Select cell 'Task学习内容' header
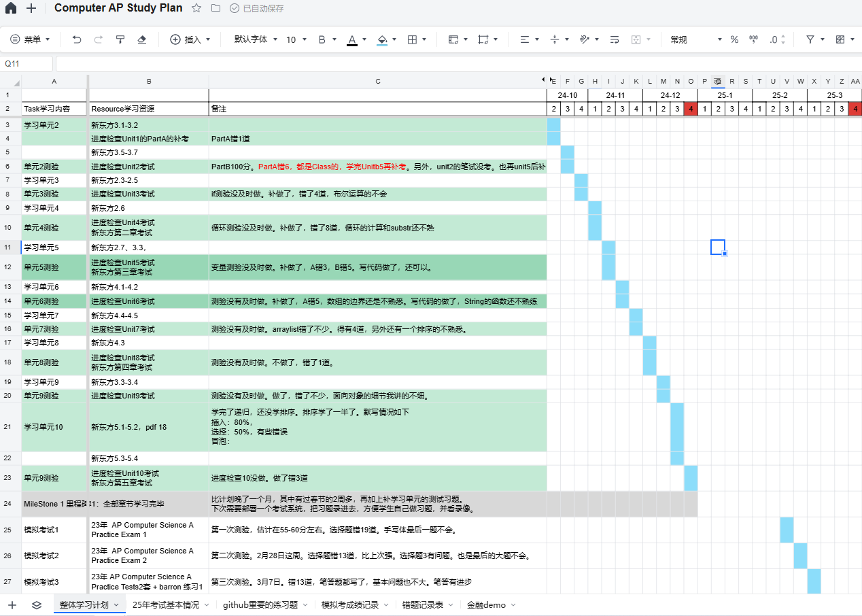The image size is (862, 616). 54,109
